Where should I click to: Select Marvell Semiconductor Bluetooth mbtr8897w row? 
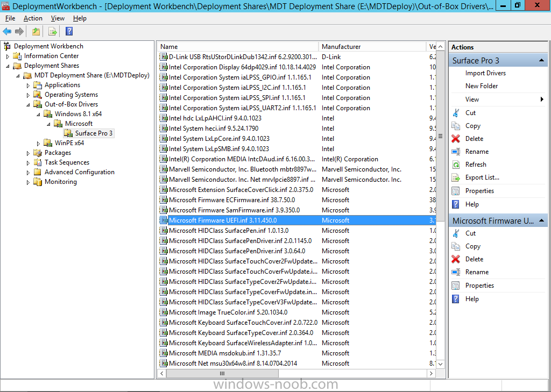click(x=297, y=169)
